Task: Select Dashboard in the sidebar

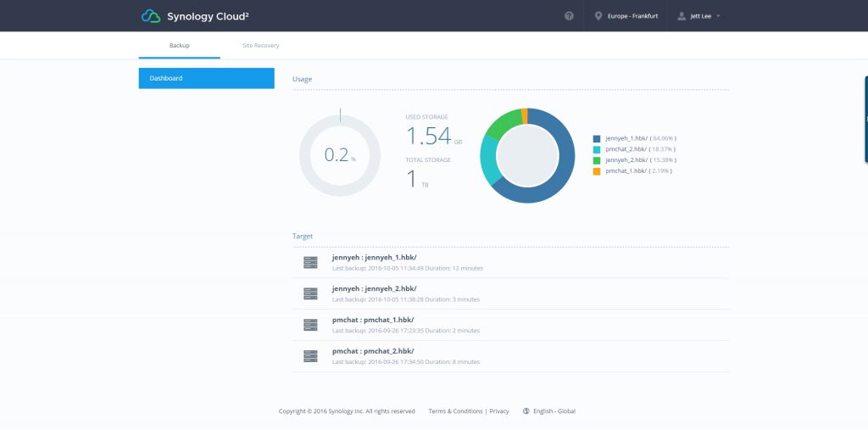Action: coord(207,78)
